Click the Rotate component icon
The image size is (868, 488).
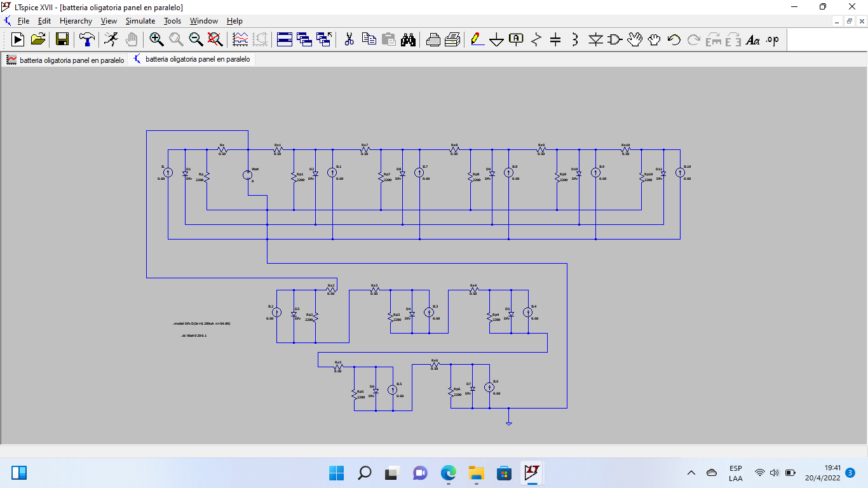(714, 39)
